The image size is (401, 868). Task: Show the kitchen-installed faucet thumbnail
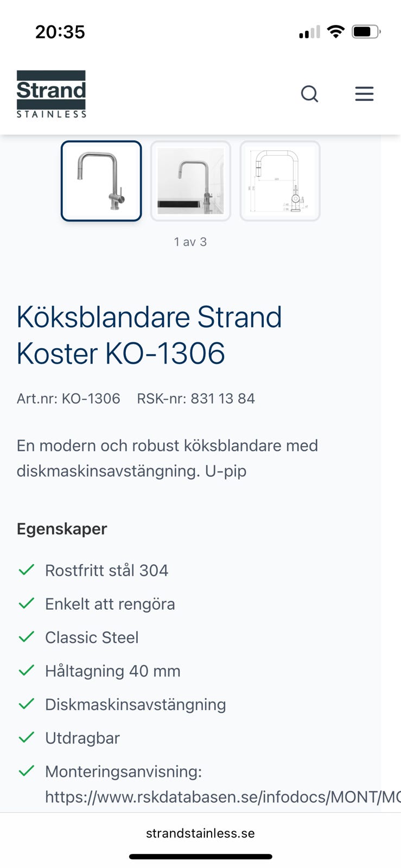pos(190,181)
